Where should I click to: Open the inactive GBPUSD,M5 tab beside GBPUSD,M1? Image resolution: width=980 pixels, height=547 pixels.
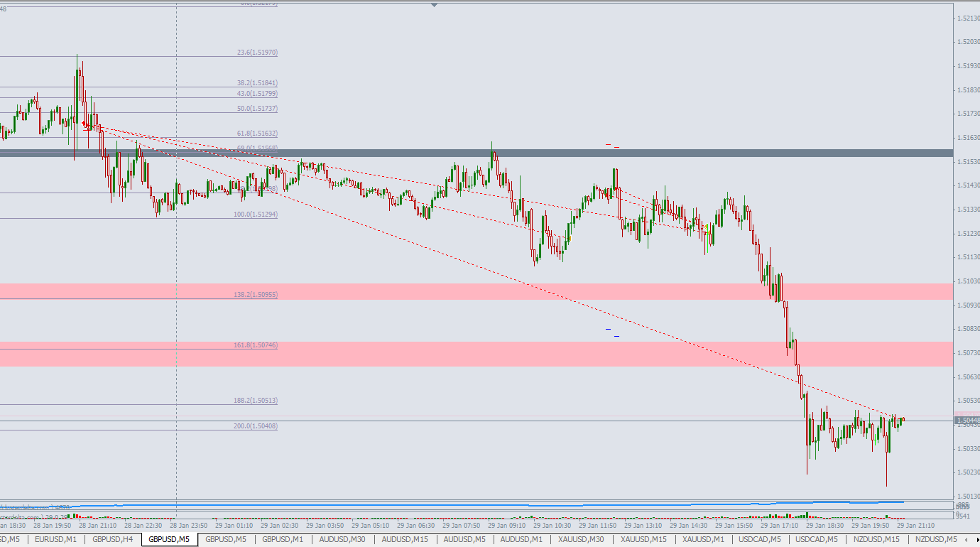pos(226,540)
